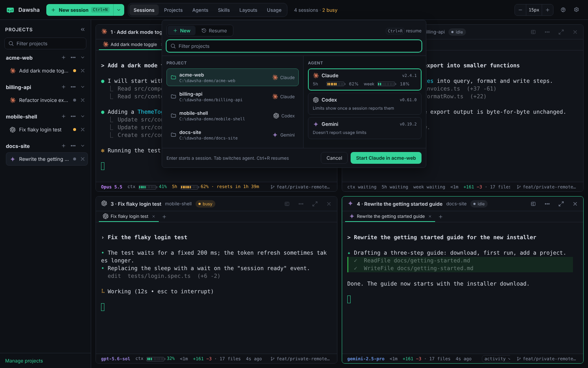The width and height of the screenshot is (588, 368).
Task: Close the 'Refactor invoice ex...' sidebar session
Action: point(83,100)
